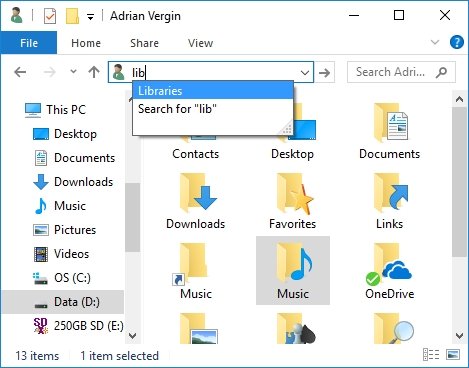Choose Search for "lib" suggestion
This screenshot has height=368, width=469.
[213, 109]
